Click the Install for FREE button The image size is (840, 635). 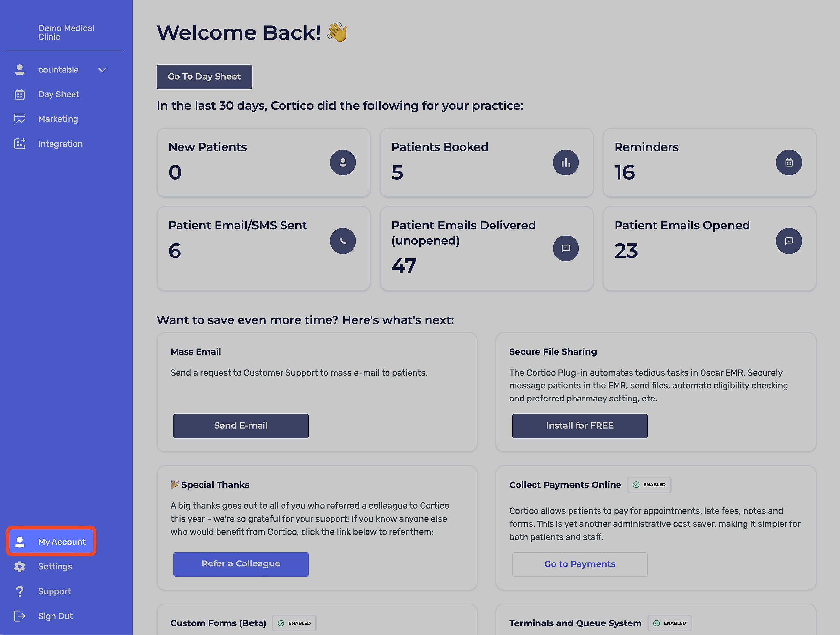[x=579, y=425]
